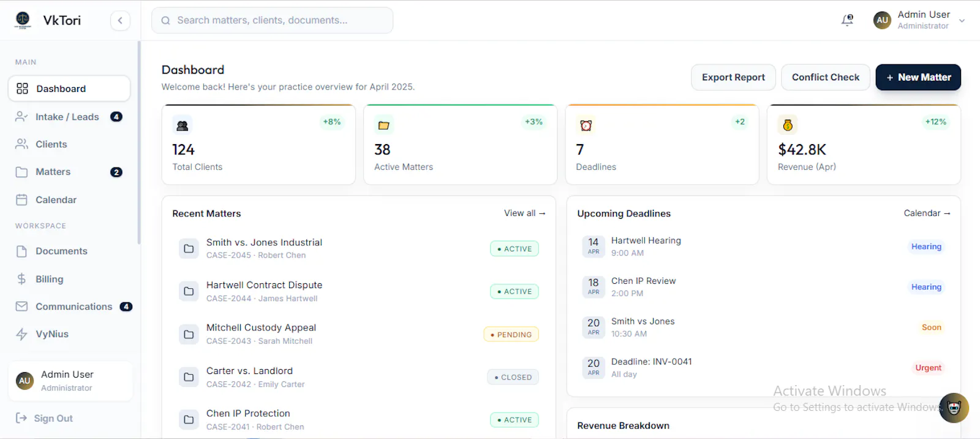
Task: Click the Sign Out arrow icon
Action: tap(21, 418)
